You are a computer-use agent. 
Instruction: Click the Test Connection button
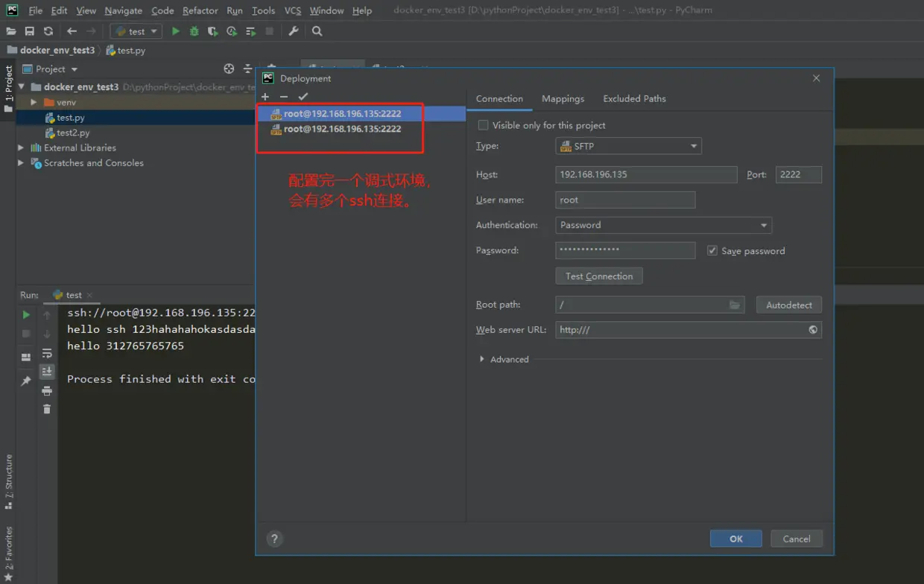[x=599, y=276]
